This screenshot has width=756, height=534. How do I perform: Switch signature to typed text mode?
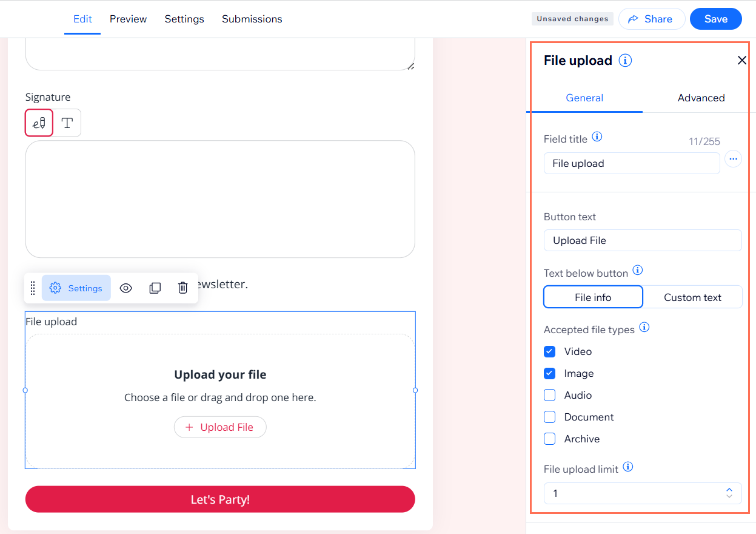(x=67, y=123)
